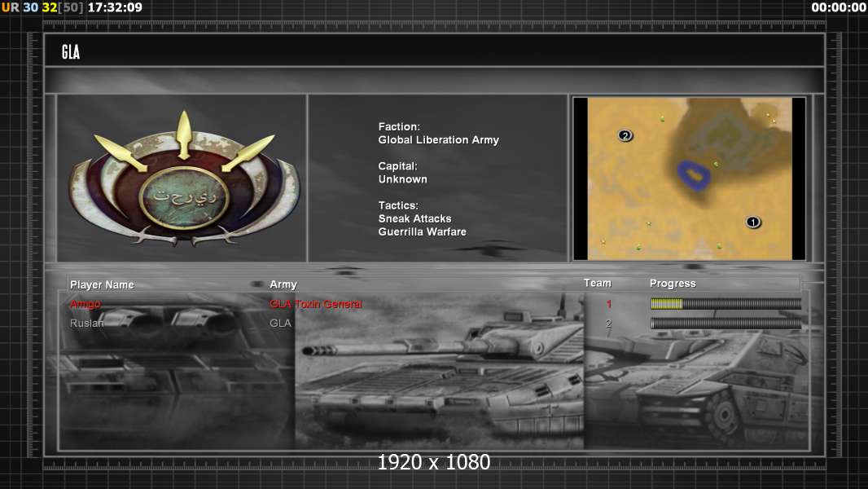
Task: Click the Player Name column header
Action: tap(102, 284)
